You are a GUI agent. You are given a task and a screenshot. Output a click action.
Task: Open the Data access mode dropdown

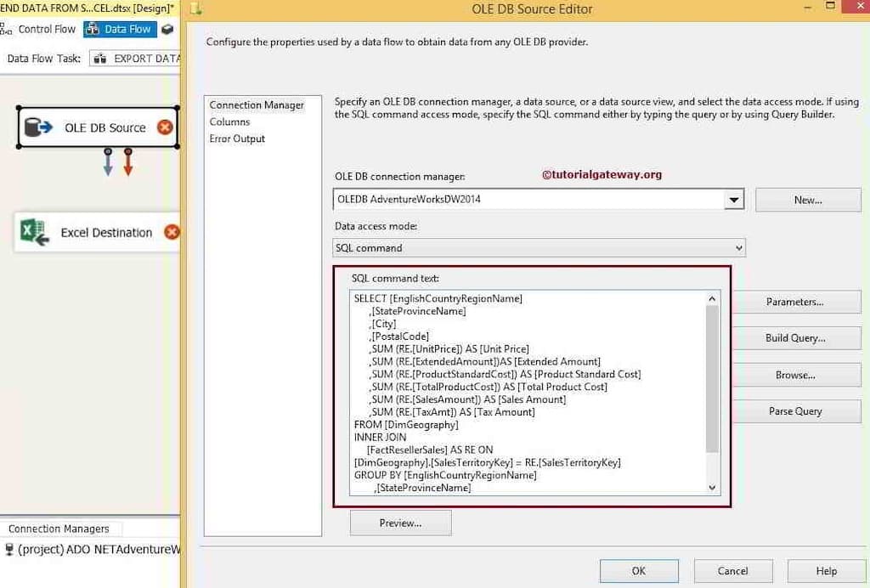pyautogui.click(x=739, y=247)
